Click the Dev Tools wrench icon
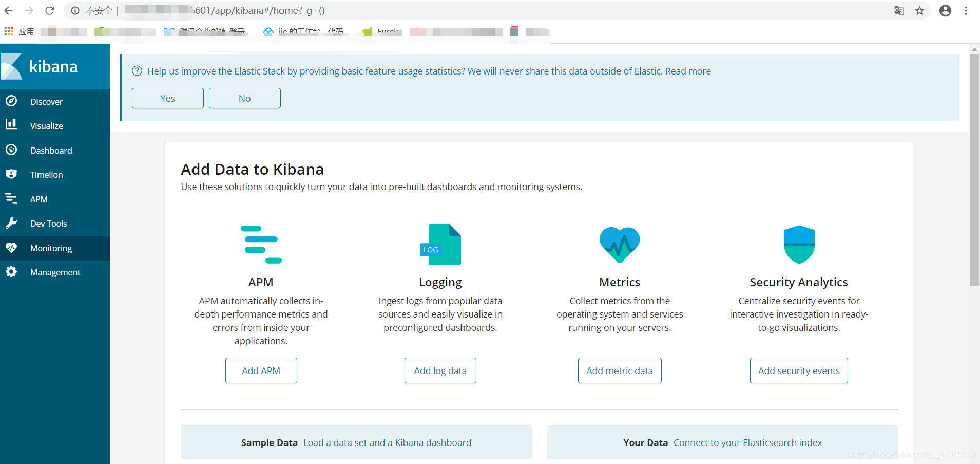Screen dimensions: 980x464 tap(11, 223)
